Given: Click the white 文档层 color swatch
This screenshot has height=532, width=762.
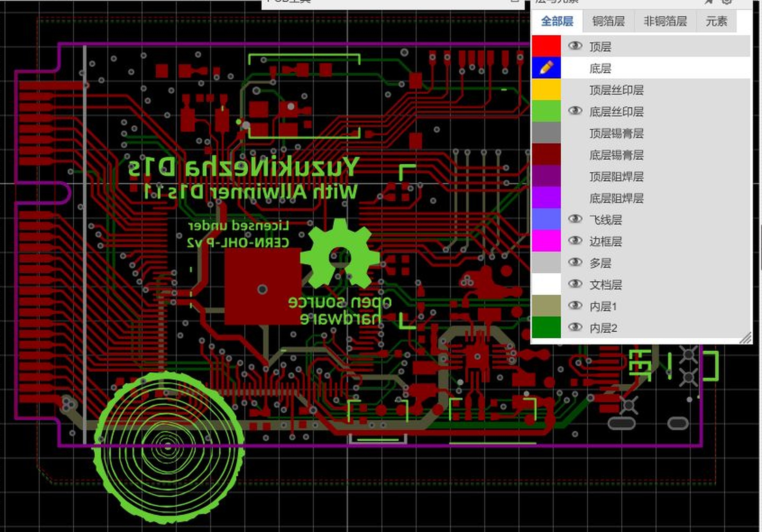Looking at the screenshot, I should click(x=546, y=284).
